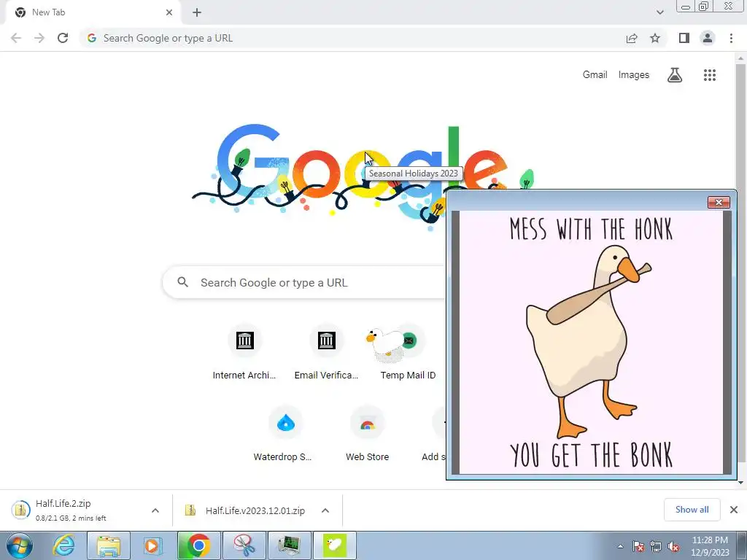Show hidden tray icons arrow
Viewport: 747px width, 560px height.
[x=620, y=547]
